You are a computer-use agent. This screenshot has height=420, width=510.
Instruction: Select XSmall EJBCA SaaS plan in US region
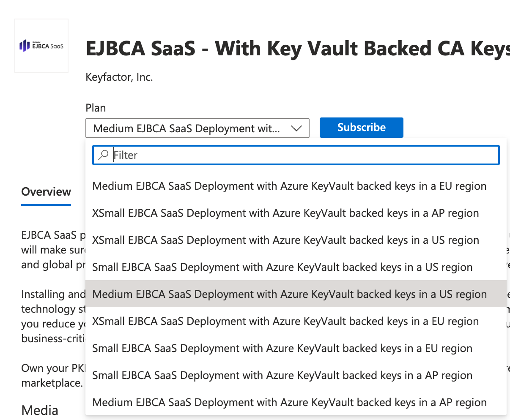point(285,240)
